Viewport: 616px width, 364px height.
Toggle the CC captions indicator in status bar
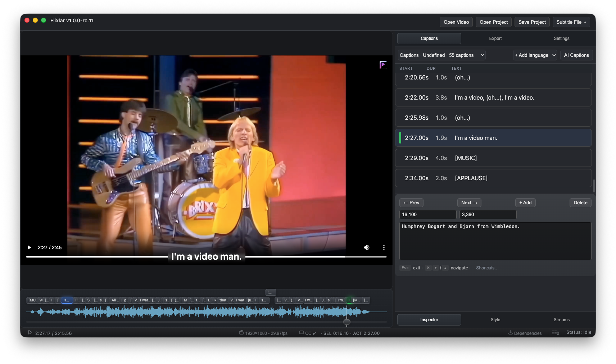308,333
